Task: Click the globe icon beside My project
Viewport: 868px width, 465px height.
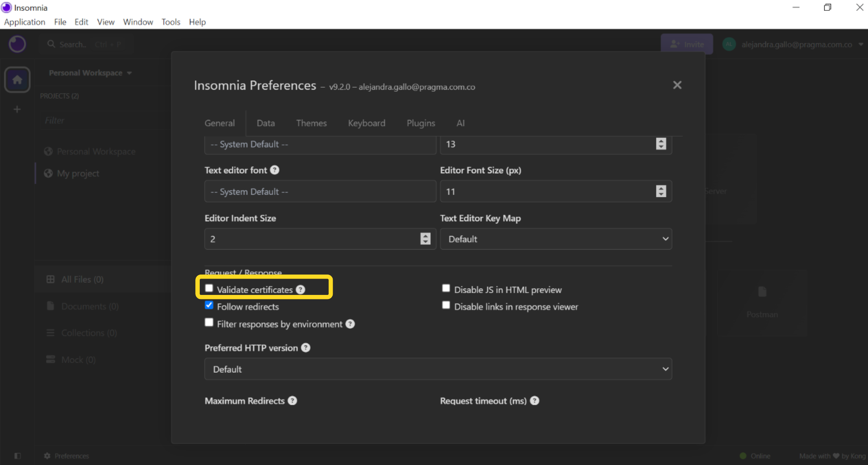Action: pyautogui.click(x=48, y=174)
